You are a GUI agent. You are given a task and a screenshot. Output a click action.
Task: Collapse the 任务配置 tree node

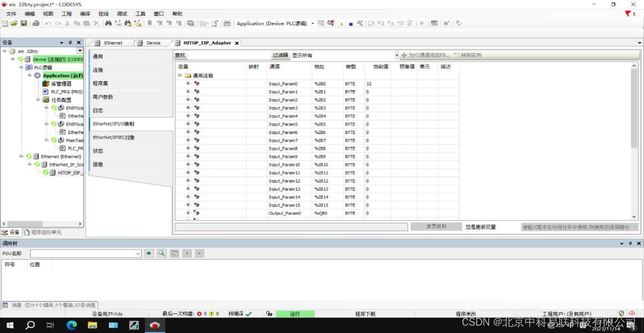point(38,100)
